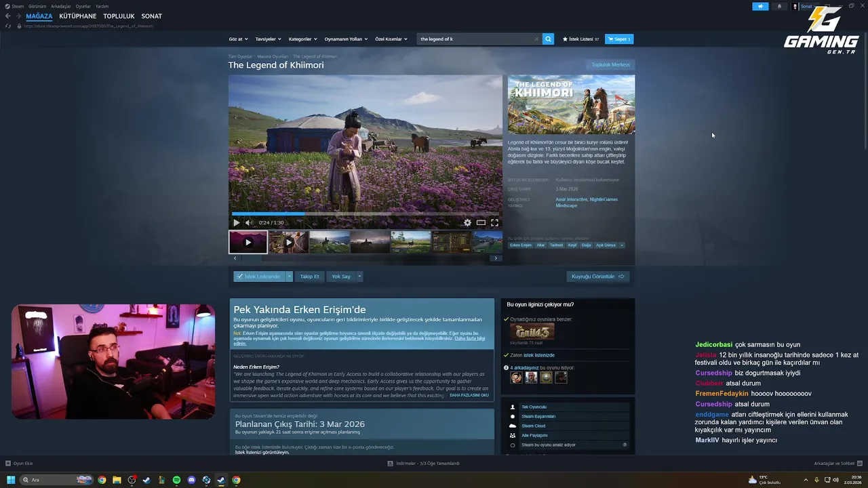Open The Guild 3 game thumbnail
The height and width of the screenshot is (488, 868).
pos(532,331)
